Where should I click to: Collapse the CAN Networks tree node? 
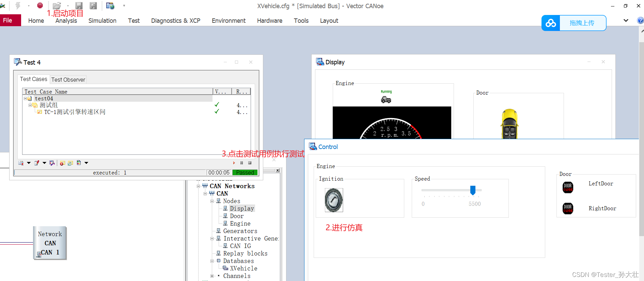point(199,186)
